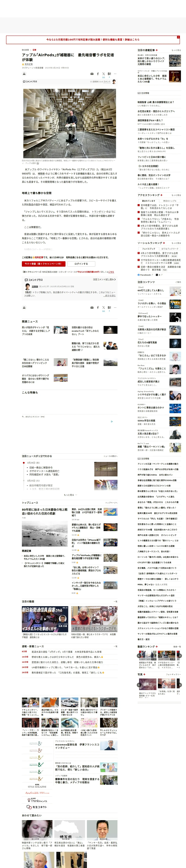Image resolution: width=186 pixels, height=868 pixels.
Task: Play the tractor farmers video
Action: [94, 619]
